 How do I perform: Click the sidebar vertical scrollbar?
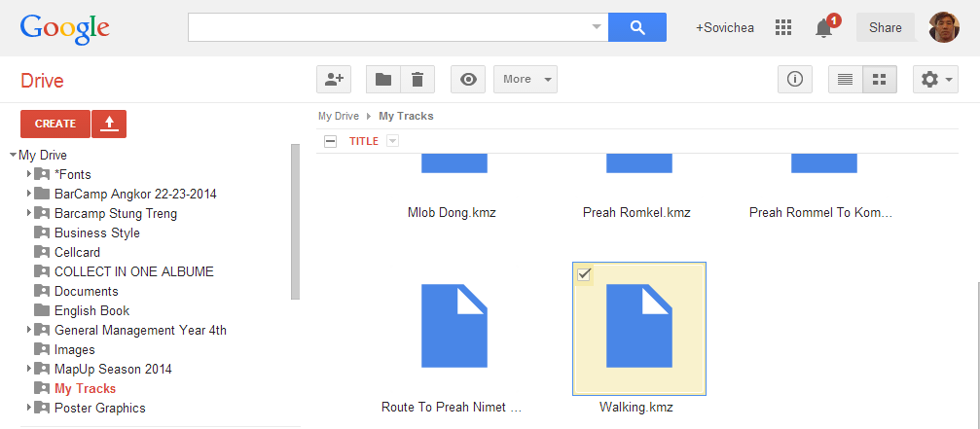click(296, 222)
